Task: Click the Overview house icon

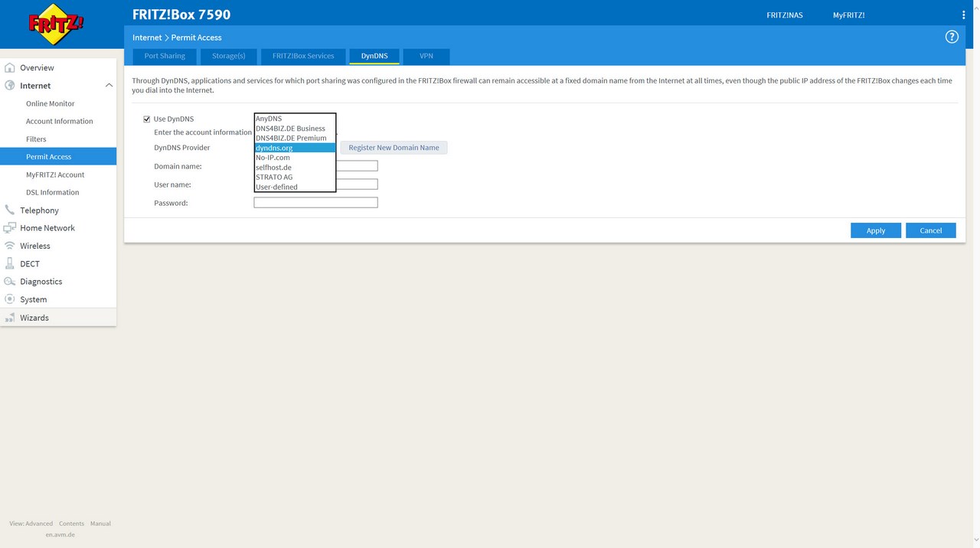Action: pyautogui.click(x=10, y=67)
